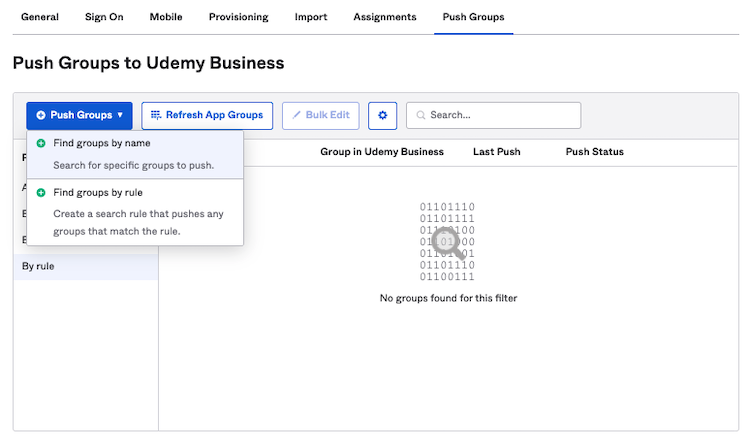Click the magnifier icon in search box
750x446 pixels.
coord(419,115)
